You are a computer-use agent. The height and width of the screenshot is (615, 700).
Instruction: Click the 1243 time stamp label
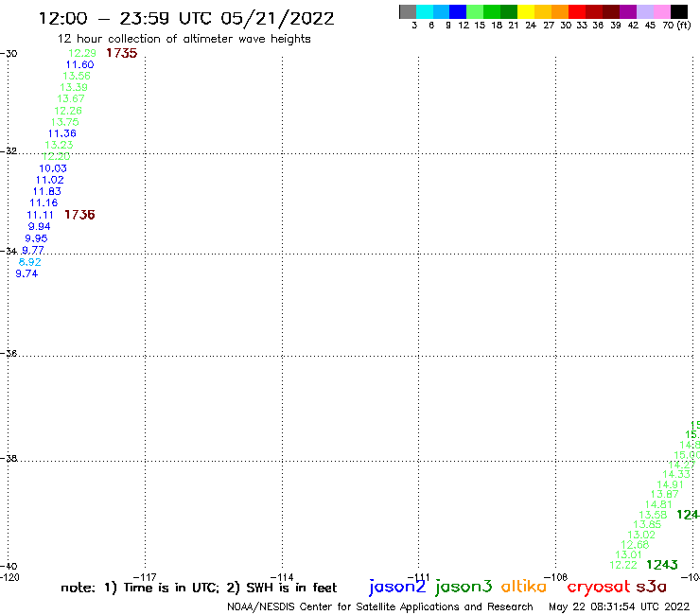click(662, 565)
